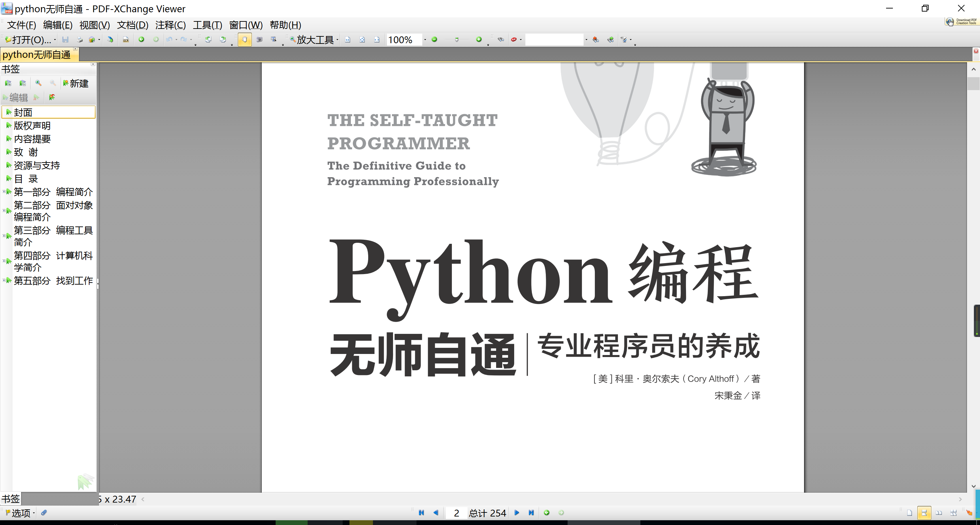Expand the 第四部分 计算机科学简介 bookmark

coord(4,260)
